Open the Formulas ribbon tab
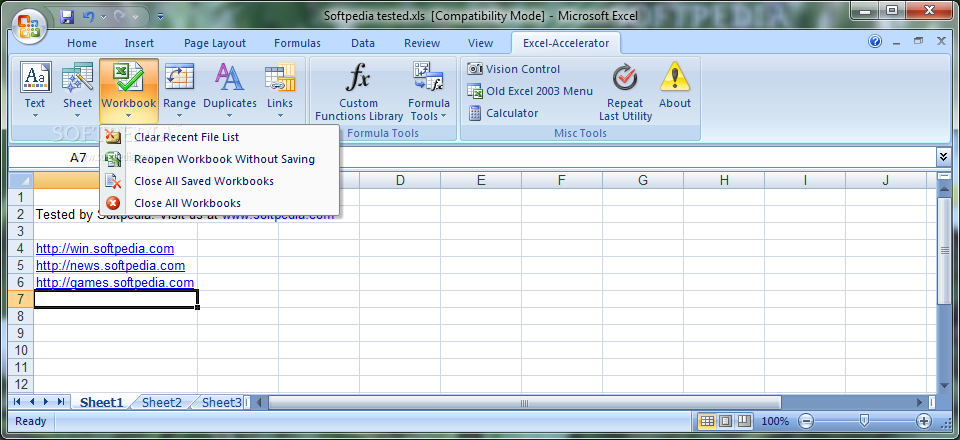 pyautogui.click(x=297, y=43)
